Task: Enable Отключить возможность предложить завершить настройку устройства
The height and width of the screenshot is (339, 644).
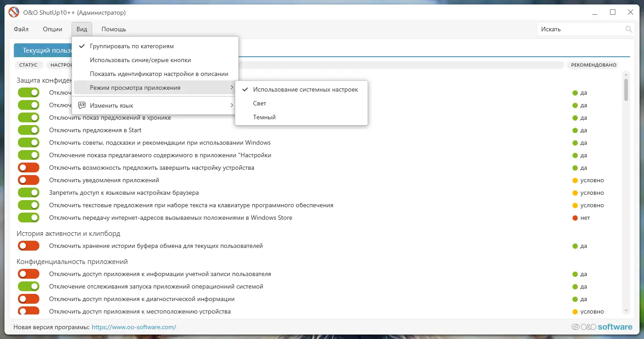Action: click(x=29, y=168)
